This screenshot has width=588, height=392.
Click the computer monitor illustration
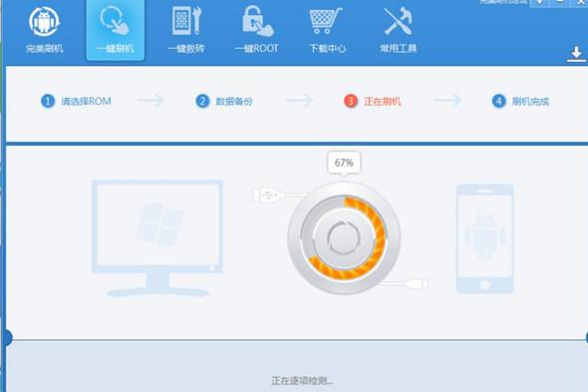pyautogui.click(x=157, y=238)
